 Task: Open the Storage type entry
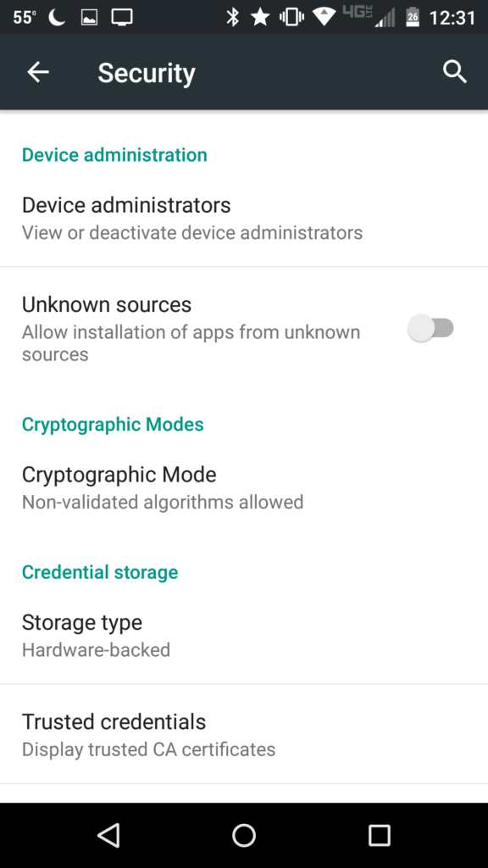244,635
